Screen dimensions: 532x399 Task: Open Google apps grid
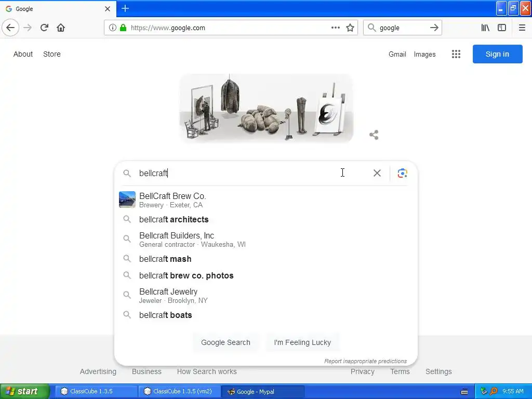(456, 54)
